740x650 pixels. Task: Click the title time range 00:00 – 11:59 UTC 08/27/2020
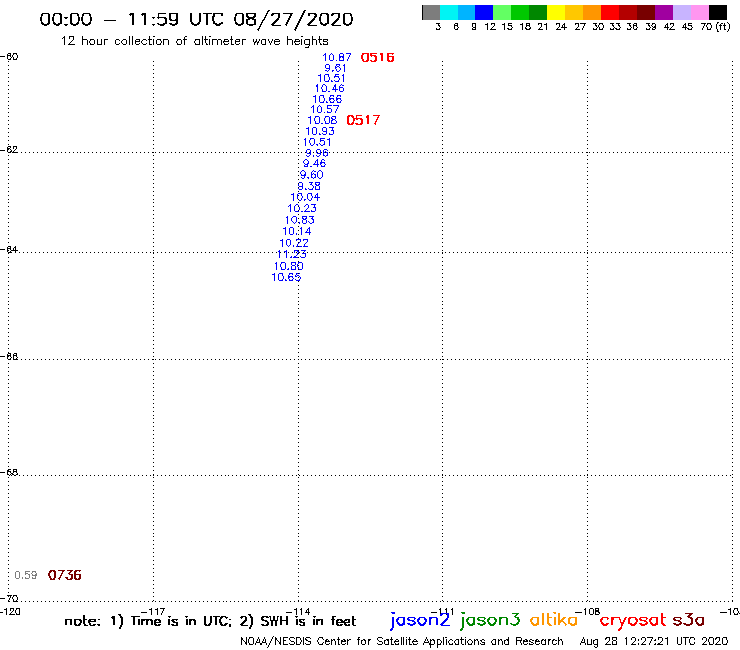[x=196, y=19]
